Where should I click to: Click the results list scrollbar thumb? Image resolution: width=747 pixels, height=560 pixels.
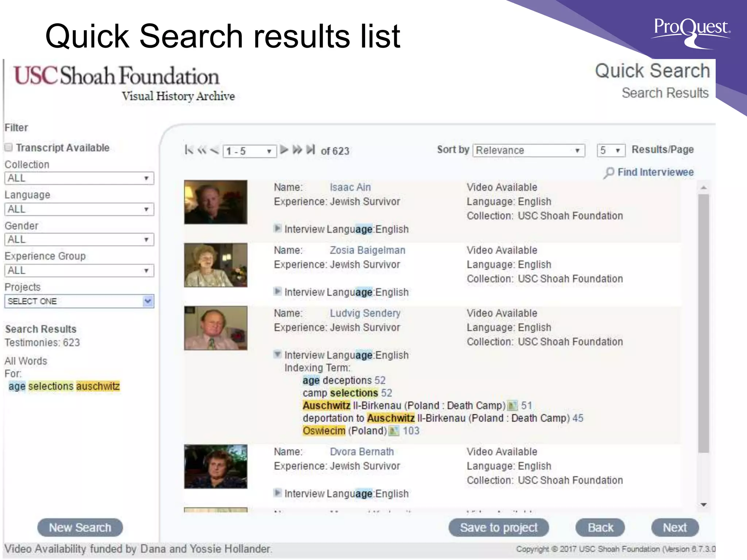tap(704, 323)
